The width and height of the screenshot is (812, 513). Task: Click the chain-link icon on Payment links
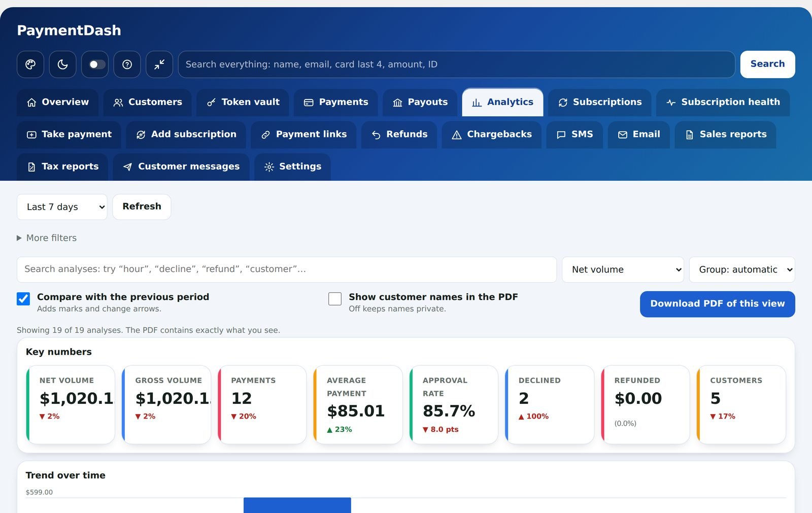coord(265,134)
